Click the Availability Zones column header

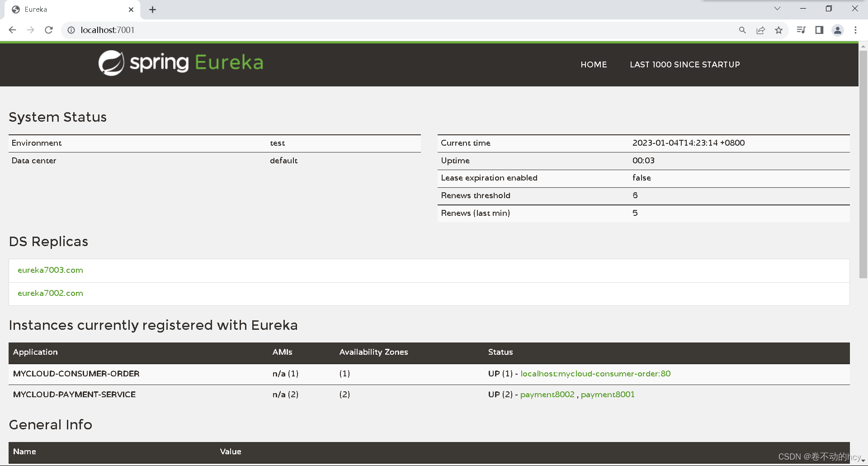click(373, 352)
